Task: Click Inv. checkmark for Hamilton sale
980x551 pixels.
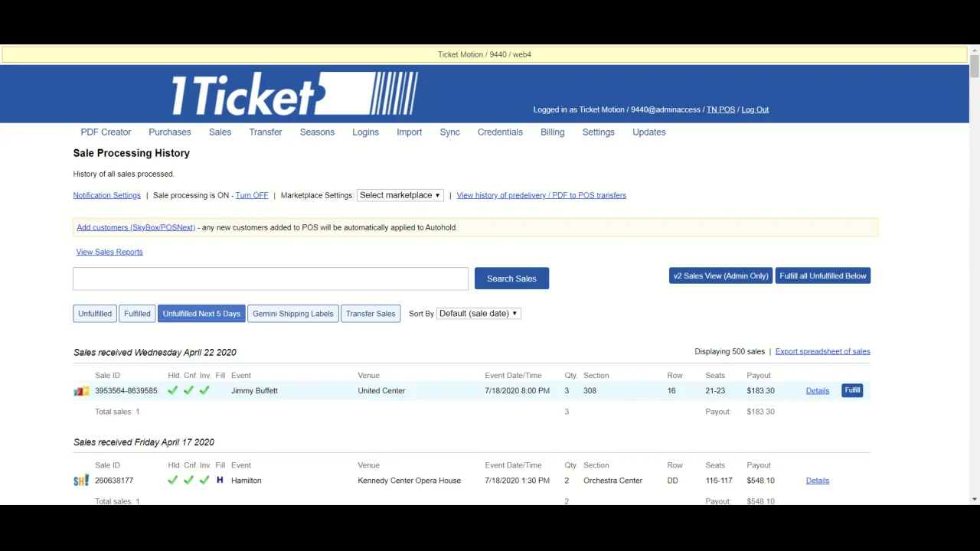Action: tap(204, 481)
